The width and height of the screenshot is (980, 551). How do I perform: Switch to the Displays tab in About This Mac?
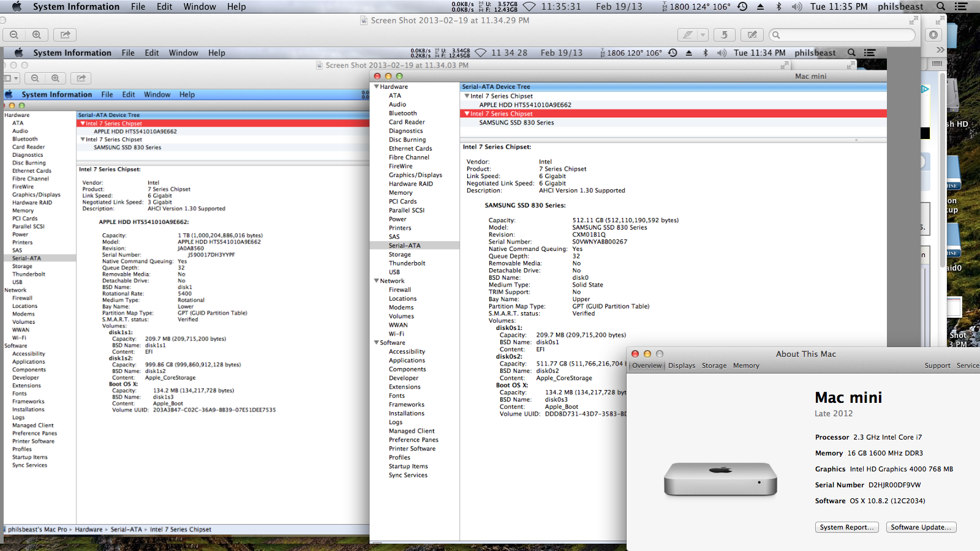(682, 365)
